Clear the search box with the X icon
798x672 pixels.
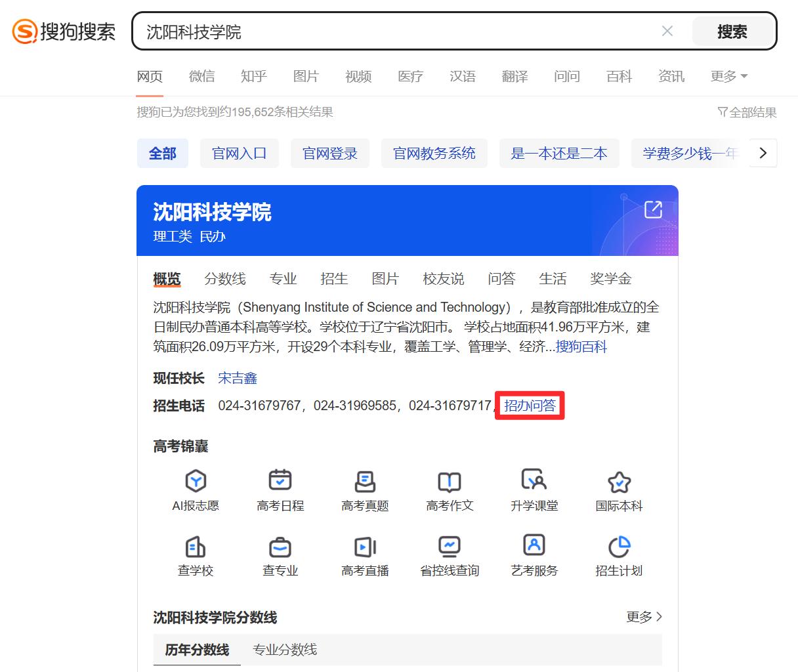(667, 31)
